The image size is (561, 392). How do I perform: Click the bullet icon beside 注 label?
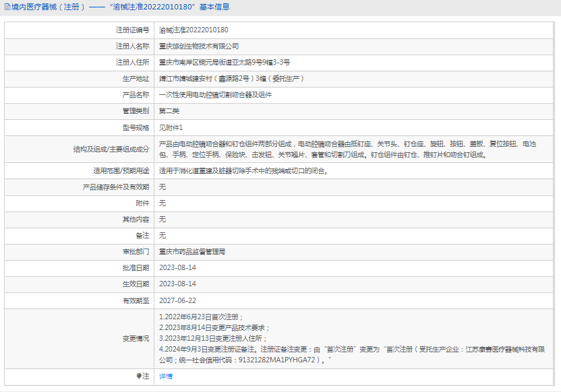[139, 376]
